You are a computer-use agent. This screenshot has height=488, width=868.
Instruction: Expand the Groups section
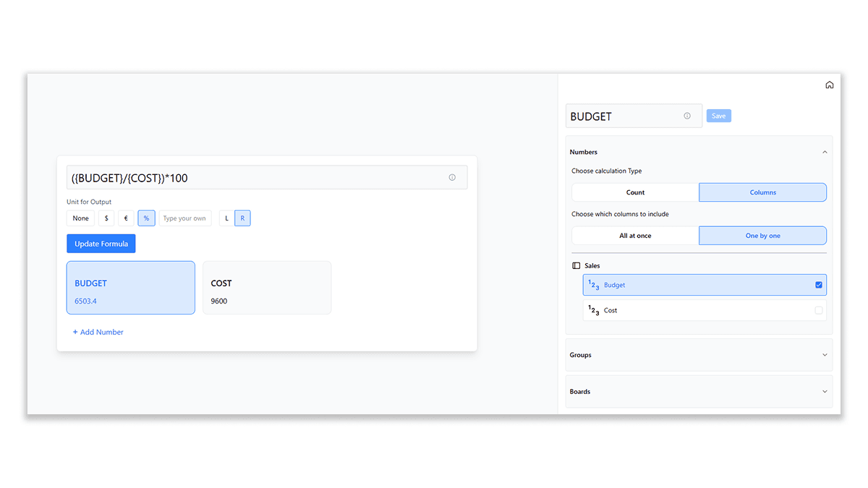(824, 355)
